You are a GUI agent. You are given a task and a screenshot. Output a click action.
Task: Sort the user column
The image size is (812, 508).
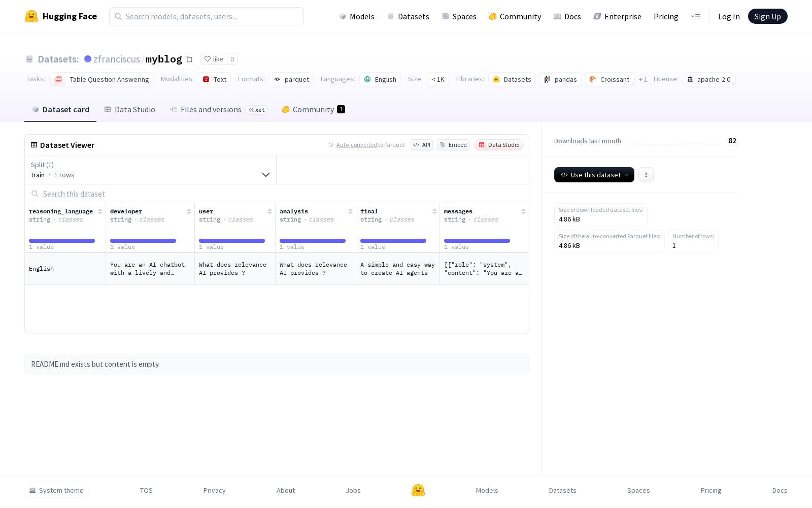269,211
